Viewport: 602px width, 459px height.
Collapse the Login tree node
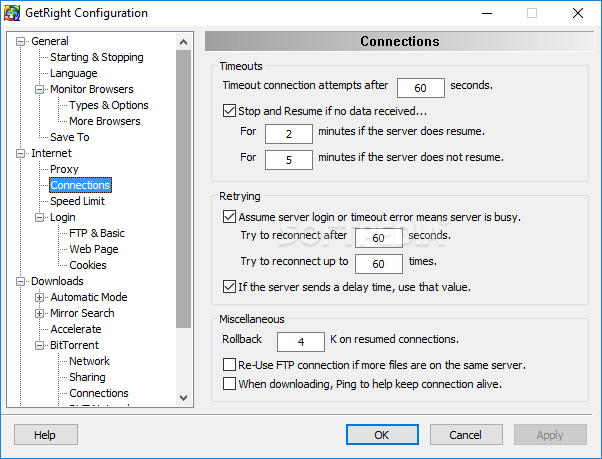click(39, 218)
